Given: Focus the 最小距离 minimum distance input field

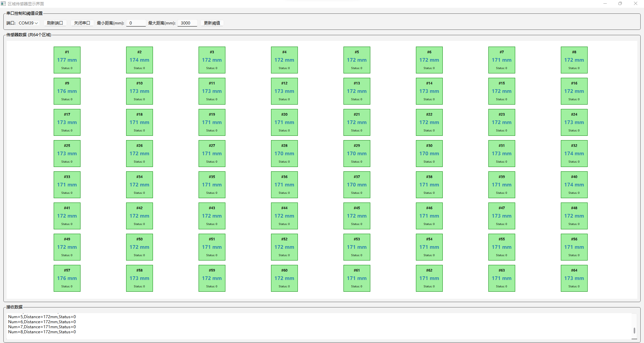Looking at the screenshot, I should pyautogui.click(x=136, y=23).
